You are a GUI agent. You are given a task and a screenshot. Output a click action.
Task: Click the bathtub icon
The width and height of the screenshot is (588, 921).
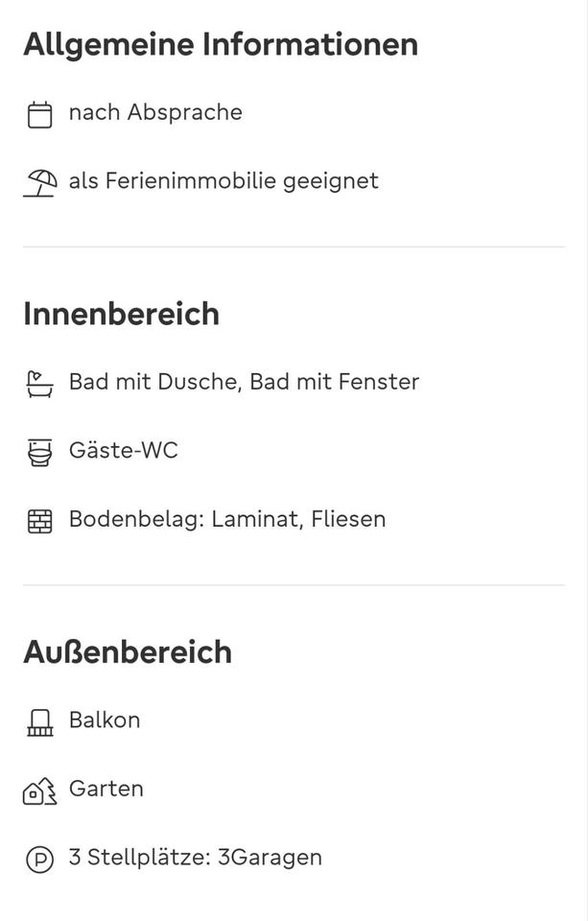tap(39, 384)
